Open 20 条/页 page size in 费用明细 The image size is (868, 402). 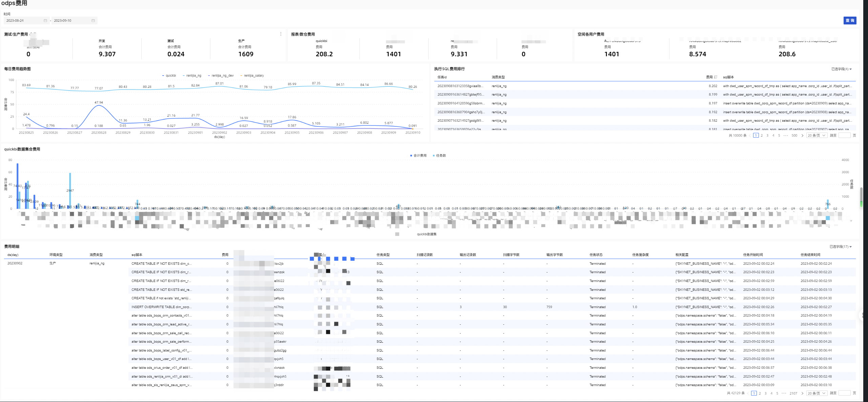[817, 393]
